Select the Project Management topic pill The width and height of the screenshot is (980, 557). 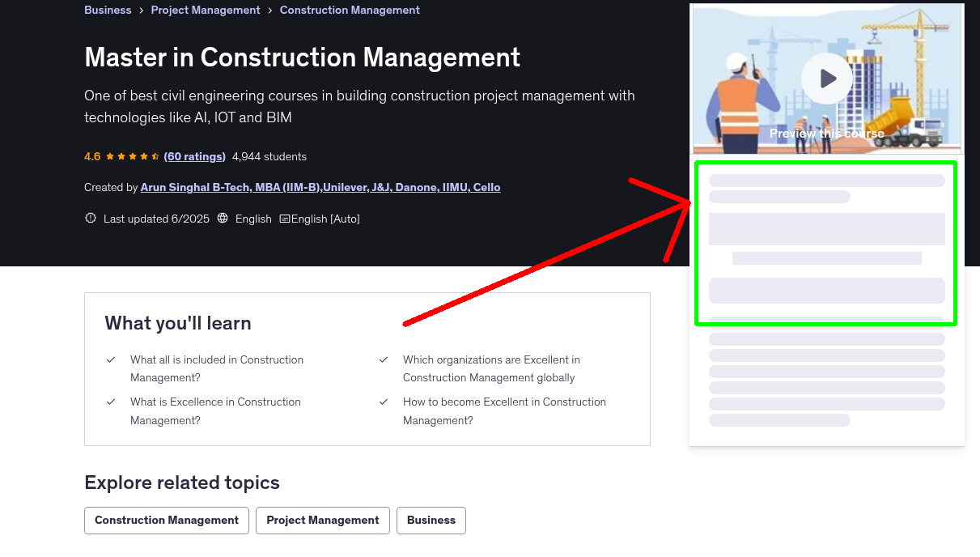[322, 521]
